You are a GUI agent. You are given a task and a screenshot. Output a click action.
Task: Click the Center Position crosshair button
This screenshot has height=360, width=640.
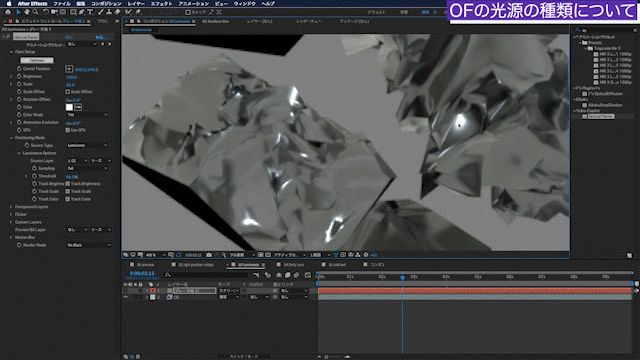pyautogui.click(x=69, y=69)
